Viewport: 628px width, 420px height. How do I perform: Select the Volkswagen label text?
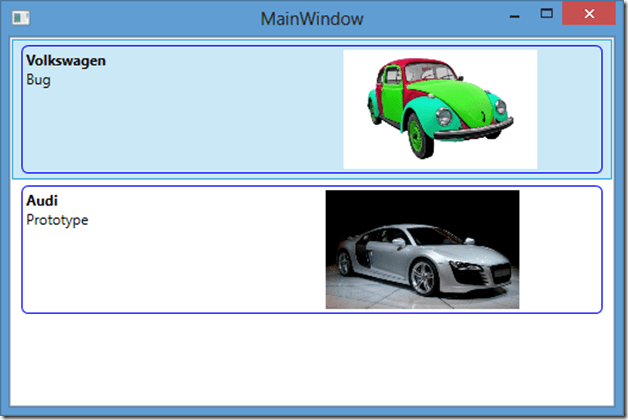click(66, 61)
